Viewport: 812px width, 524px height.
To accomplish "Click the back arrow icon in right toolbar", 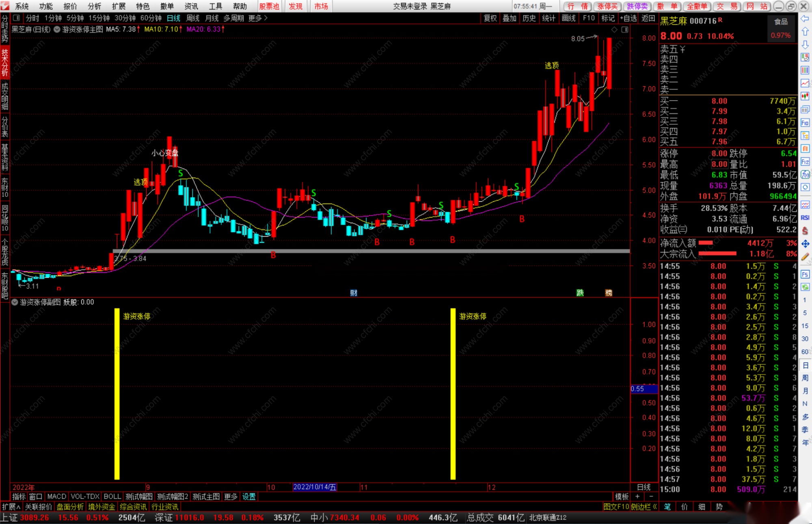I will 805,19.
